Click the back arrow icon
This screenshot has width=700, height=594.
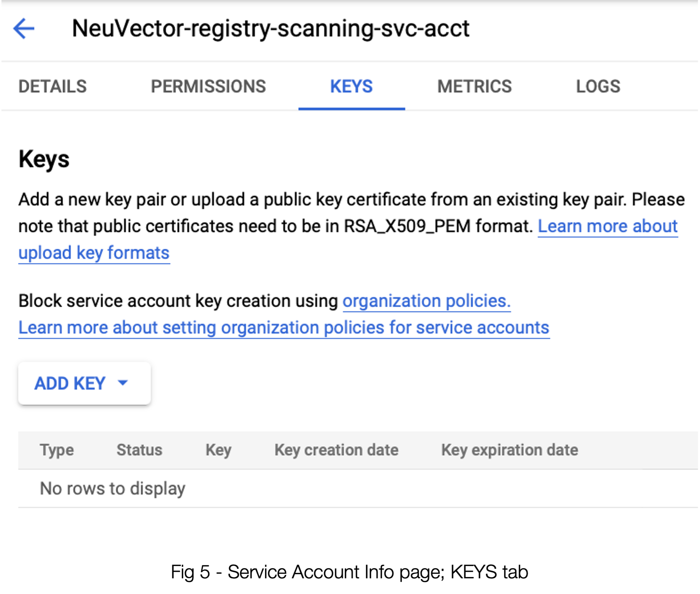(24, 29)
